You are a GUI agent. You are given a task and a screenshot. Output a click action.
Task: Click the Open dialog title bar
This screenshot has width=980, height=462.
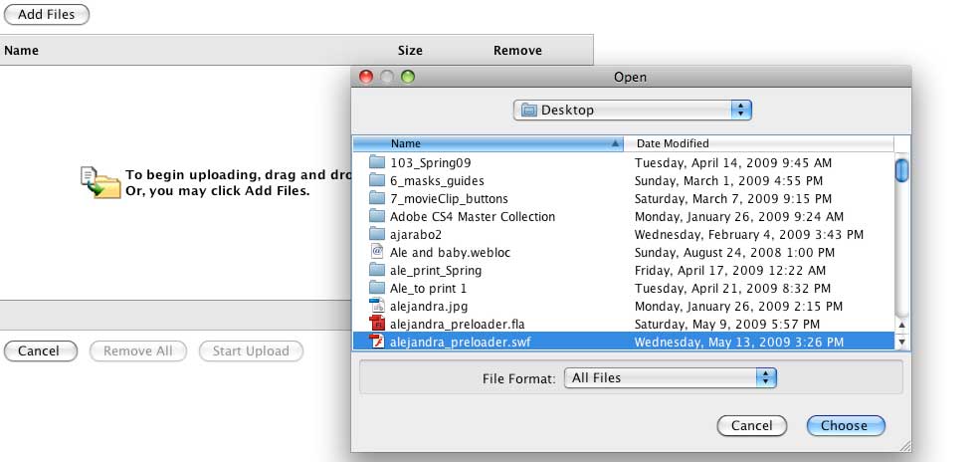pyautogui.click(x=631, y=77)
